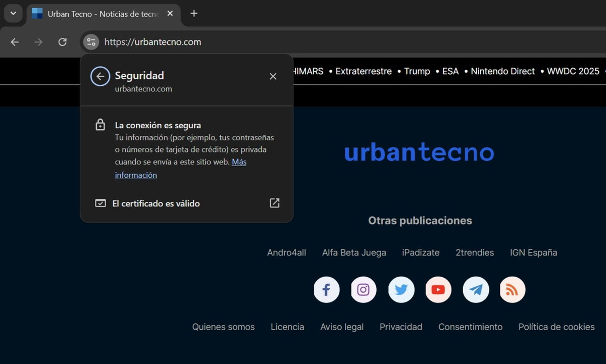Expand the browser back-history arrow
The image size is (606, 364).
15,42
